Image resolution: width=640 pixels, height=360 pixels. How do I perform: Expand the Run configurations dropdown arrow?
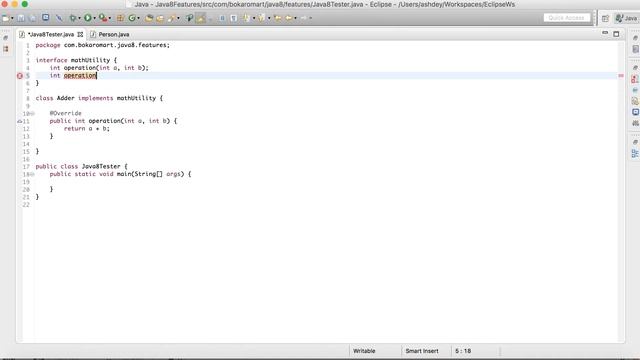[x=94, y=18]
